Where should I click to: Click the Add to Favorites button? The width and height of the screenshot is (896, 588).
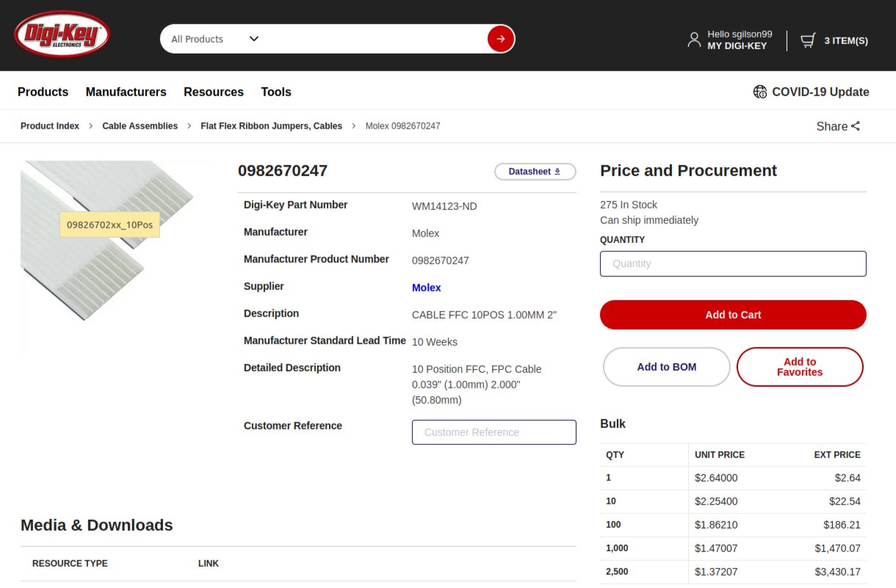coord(800,367)
